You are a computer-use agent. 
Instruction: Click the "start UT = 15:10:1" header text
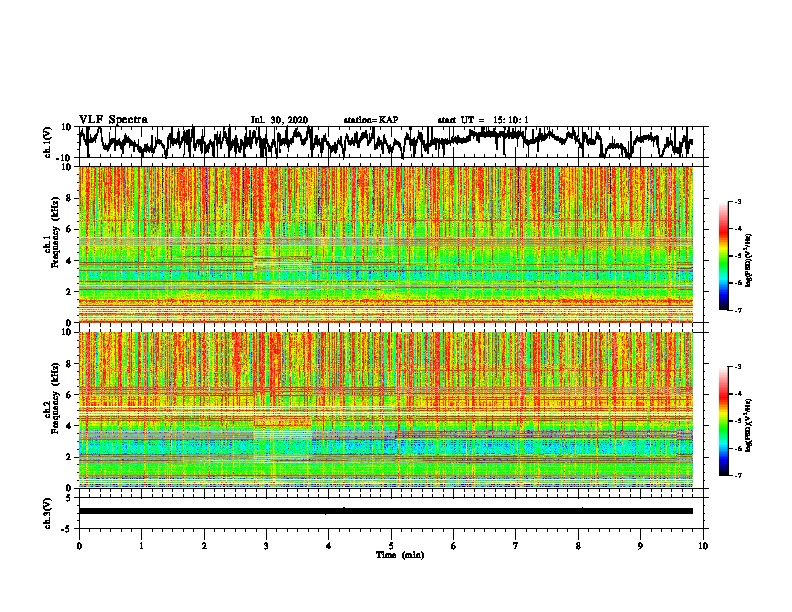coord(483,120)
